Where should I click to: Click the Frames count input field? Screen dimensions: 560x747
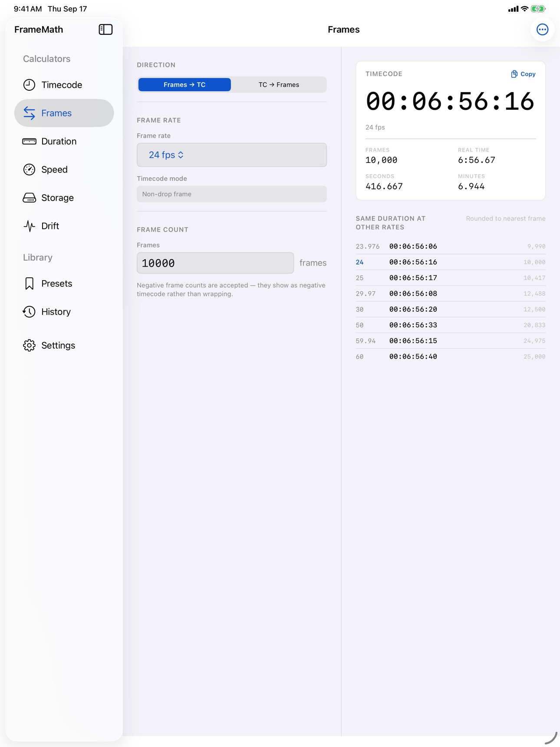click(215, 263)
